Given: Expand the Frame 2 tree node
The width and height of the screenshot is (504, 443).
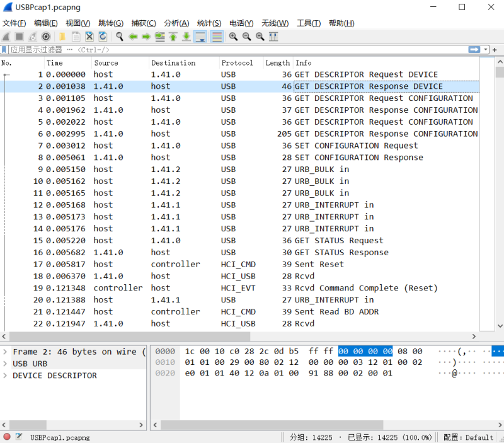Looking at the screenshot, I should click(x=5, y=352).
